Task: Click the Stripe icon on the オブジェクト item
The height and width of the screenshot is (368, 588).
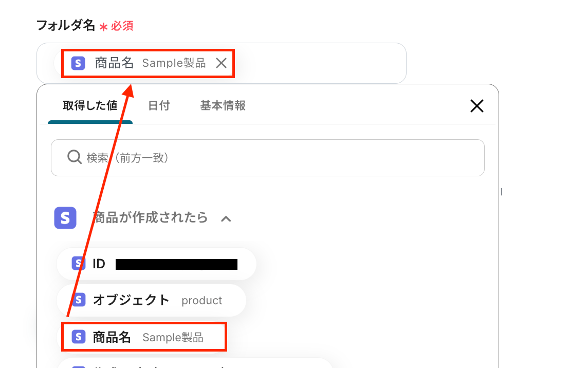Action: click(x=78, y=300)
